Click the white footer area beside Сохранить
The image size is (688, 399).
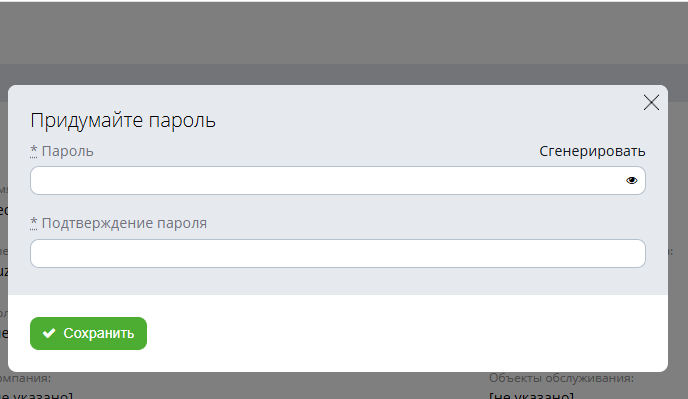pos(407,334)
